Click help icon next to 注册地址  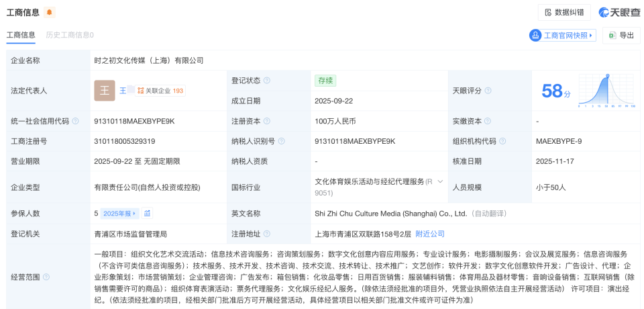coord(267,234)
